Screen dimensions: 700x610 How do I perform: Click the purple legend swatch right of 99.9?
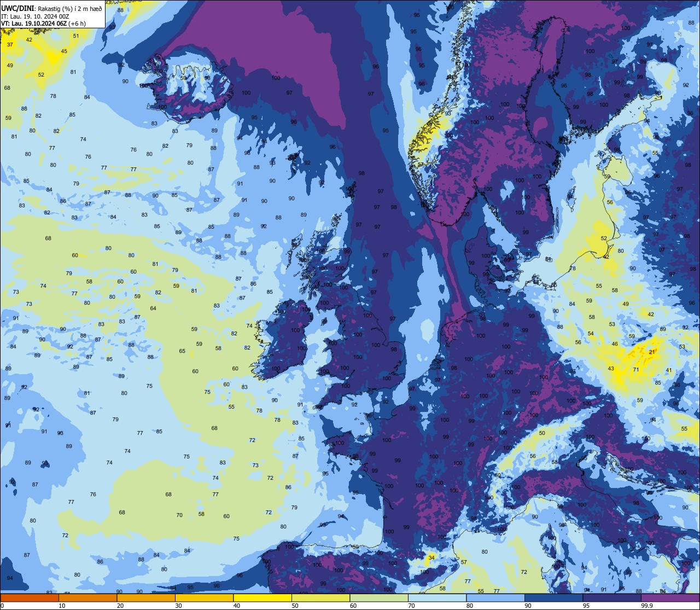pyautogui.click(x=670, y=597)
